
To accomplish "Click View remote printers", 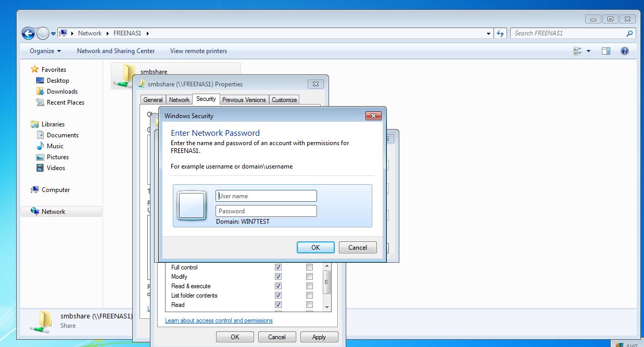I will coord(198,51).
